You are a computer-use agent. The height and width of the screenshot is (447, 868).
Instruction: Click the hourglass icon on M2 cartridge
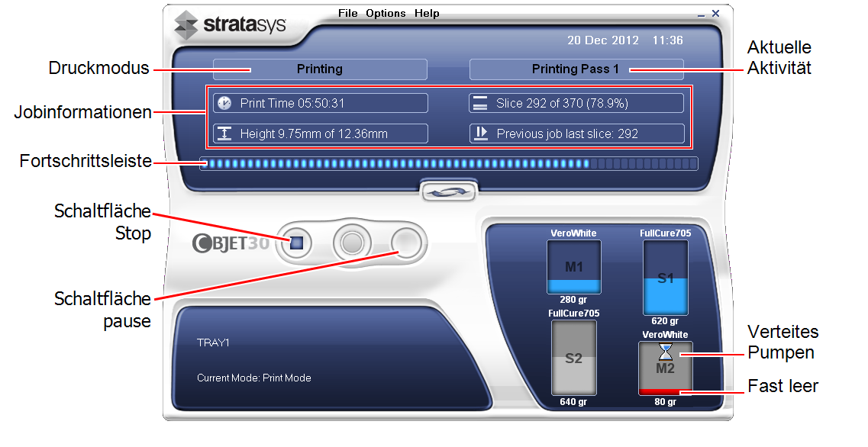tap(665, 352)
